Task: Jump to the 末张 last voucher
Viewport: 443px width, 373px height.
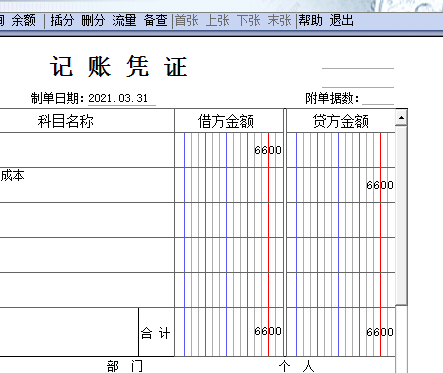Action: pyautogui.click(x=279, y=20)
